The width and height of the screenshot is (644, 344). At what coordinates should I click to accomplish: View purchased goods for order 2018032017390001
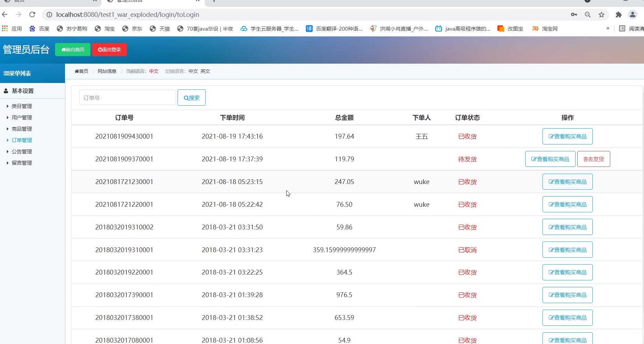[567, 295]
